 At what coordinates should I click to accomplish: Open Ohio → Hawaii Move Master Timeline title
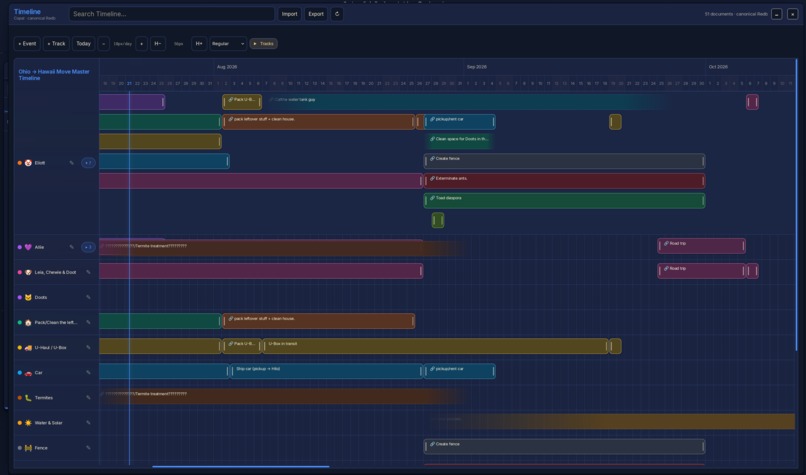click(54, 75)
